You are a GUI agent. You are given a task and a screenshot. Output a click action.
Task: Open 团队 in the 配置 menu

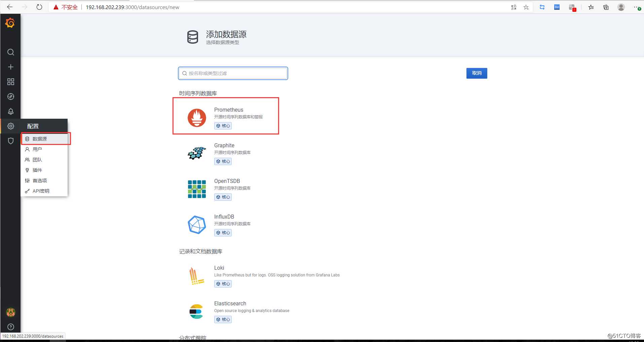pos(44,160)
